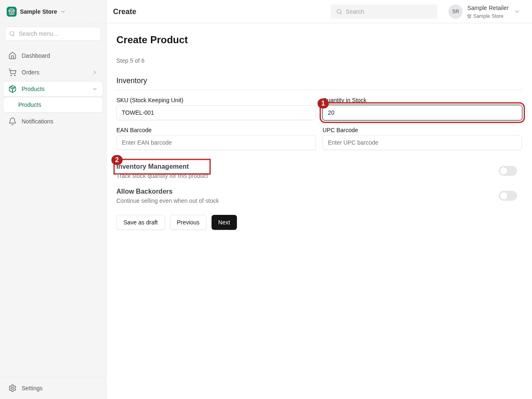Click the EAN Barcode input

[216, 143]
